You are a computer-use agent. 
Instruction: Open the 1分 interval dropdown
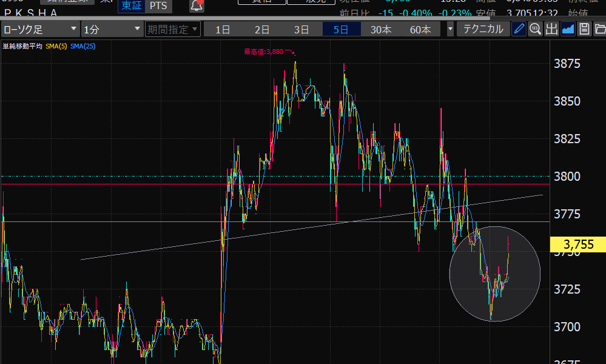pos(112,29)
